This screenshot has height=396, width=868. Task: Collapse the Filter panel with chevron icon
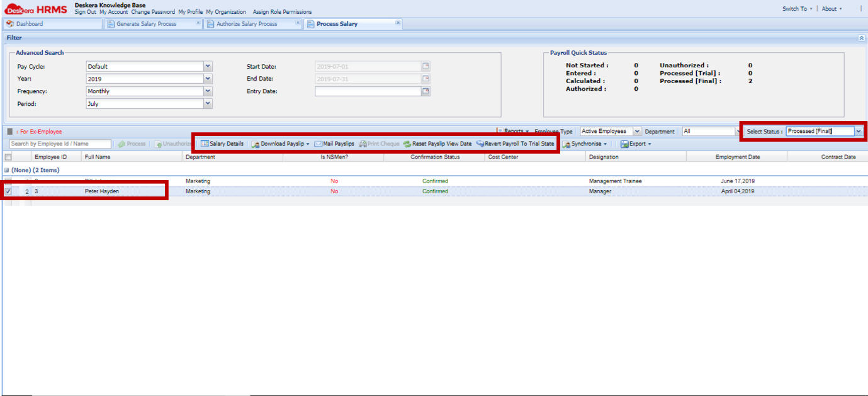coord(861,38)
